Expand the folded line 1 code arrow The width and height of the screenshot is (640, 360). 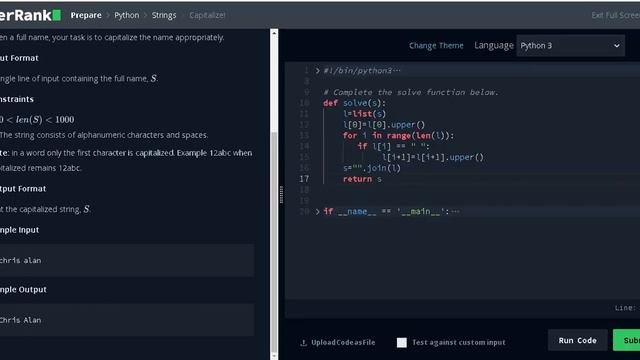317,71
